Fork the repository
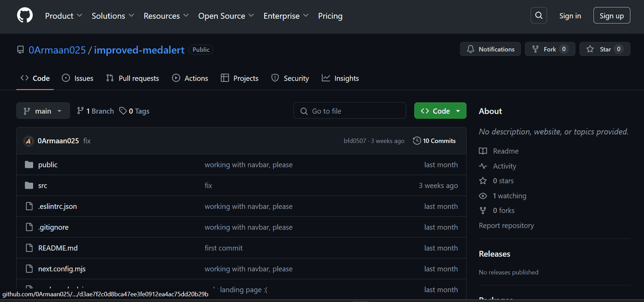This screenshot has height=302, width=644. coord(549,49)
